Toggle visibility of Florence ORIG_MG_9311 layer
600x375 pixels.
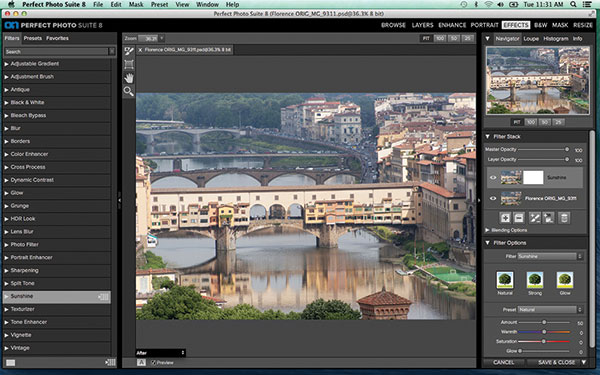coord(493,198)
